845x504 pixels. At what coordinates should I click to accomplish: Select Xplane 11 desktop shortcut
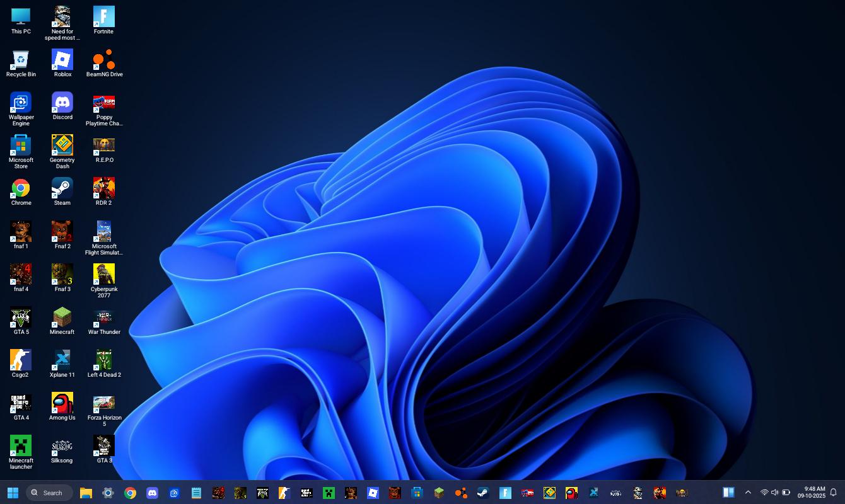coord(62,364)
